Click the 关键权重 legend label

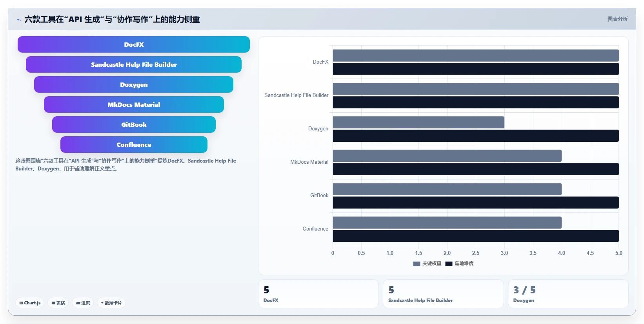pyautogui.click(x=432, y=264)
